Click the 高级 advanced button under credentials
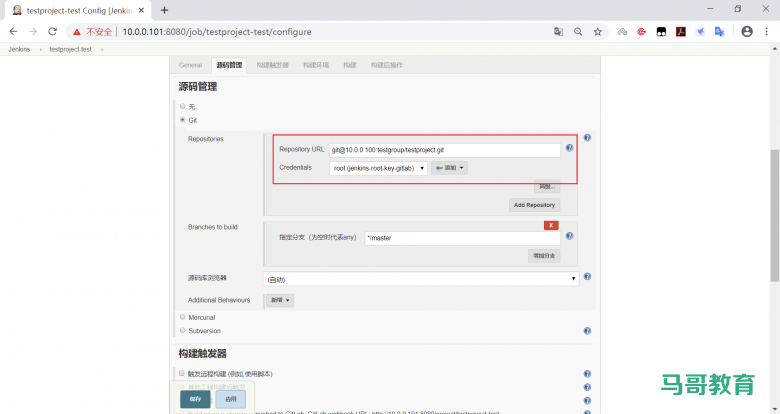This screenshot has width=780, height=414. 547,187
